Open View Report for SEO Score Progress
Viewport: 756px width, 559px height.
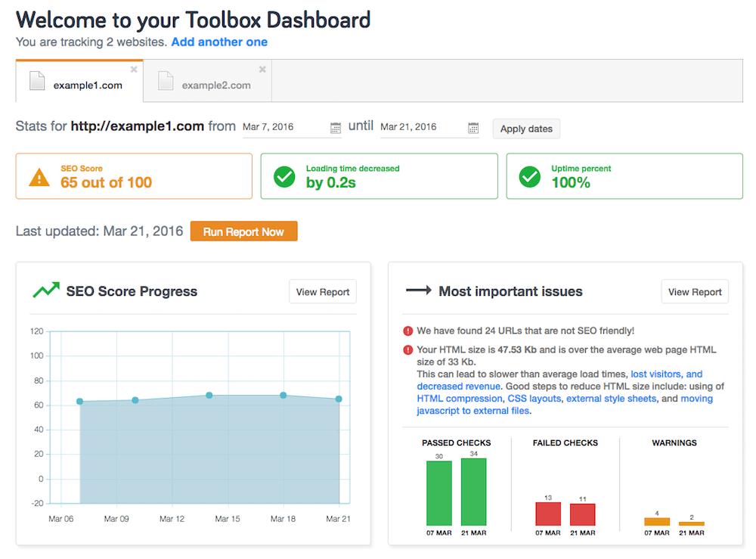pos(322,291)
